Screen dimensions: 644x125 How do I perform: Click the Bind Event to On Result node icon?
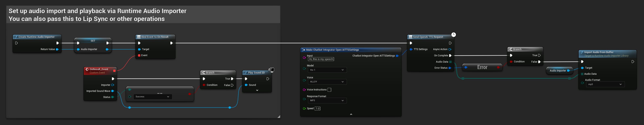[139, 37]
